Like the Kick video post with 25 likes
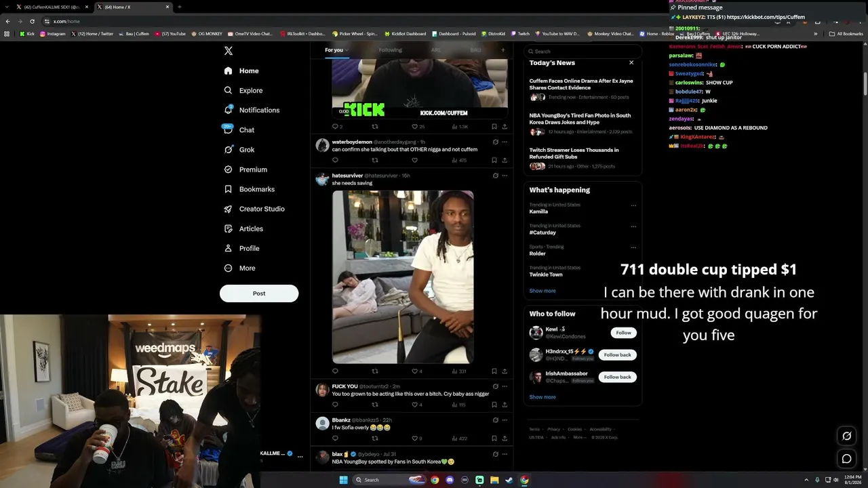This screenshot has height=488, width=868. [414, 127]
